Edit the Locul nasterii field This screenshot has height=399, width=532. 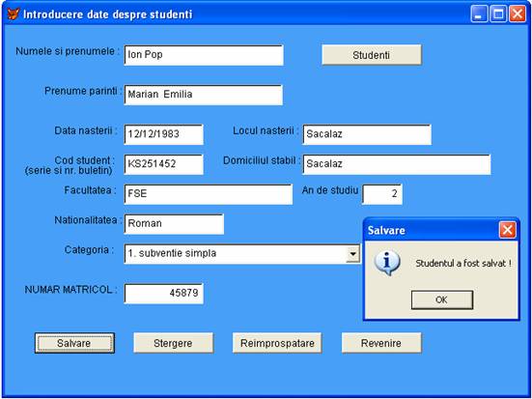(x=367, y=134)
